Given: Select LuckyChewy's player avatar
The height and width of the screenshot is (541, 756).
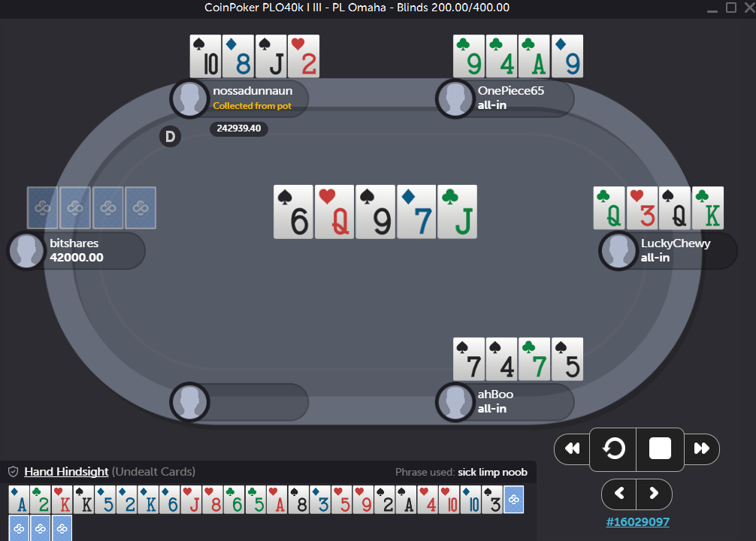Looking at the screenshot, I should [618, 251].
